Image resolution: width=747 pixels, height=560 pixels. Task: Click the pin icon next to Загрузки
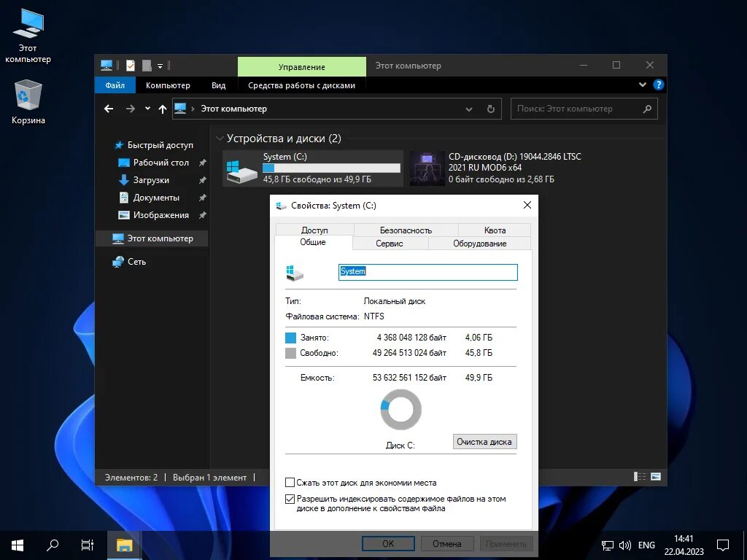[x=203, y=180]
